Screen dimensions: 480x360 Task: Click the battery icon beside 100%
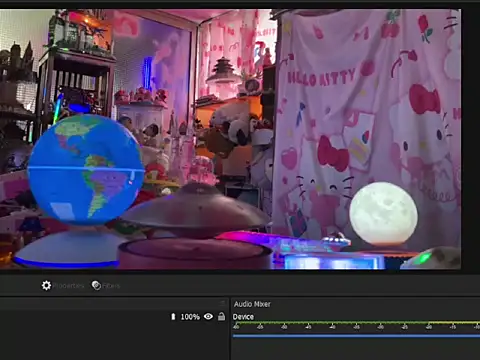[x=173, y=316]
